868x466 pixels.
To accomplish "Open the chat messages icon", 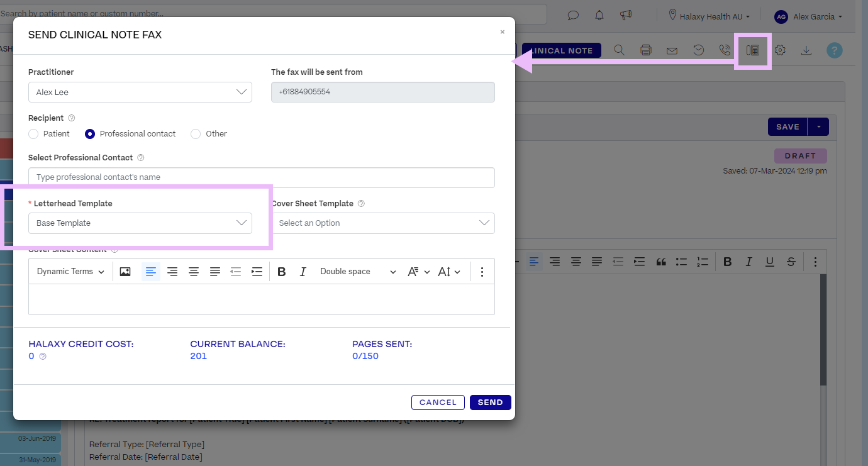I will pos(573,16).
